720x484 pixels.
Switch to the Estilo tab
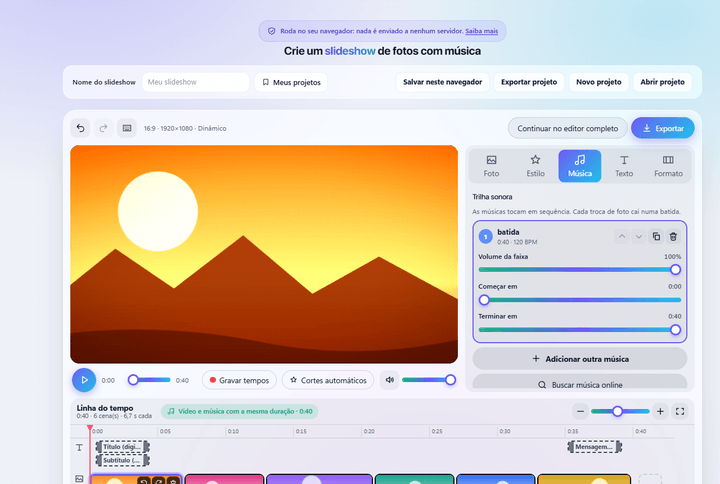(x=535, y=166)
